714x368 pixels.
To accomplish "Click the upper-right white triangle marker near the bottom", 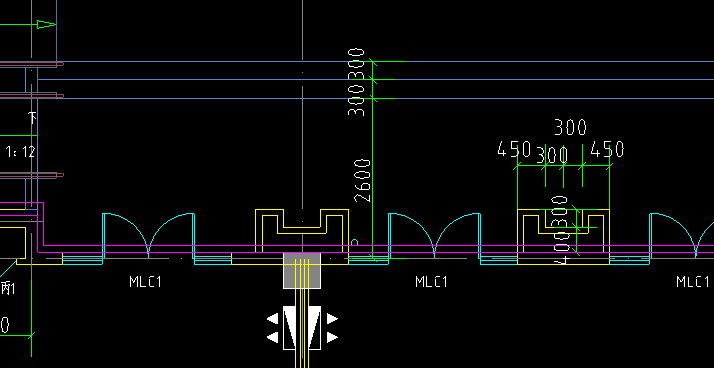I will point(332,318).
